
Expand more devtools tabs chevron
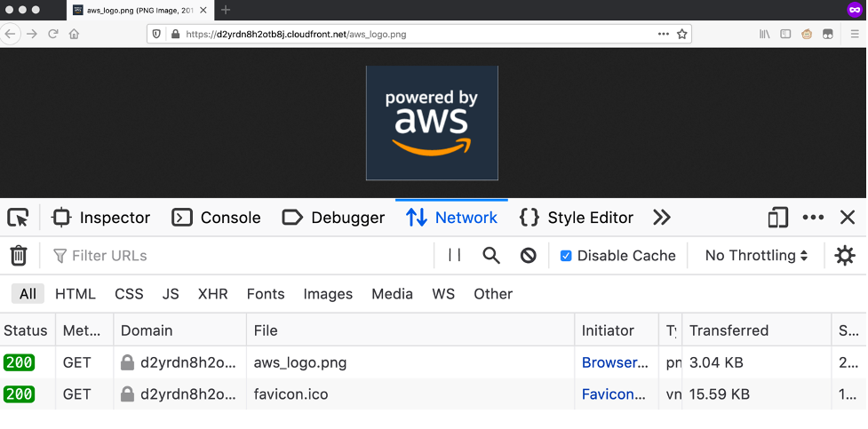point(661,218)
